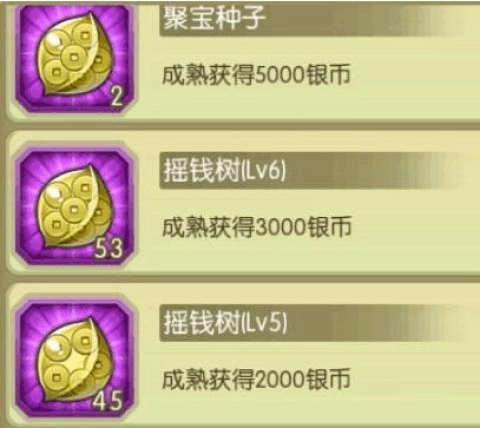The width and height of the screenshot is (480, 428).
Task: Click the 聚宝种子 title bar
Action: tap(312, 19)
